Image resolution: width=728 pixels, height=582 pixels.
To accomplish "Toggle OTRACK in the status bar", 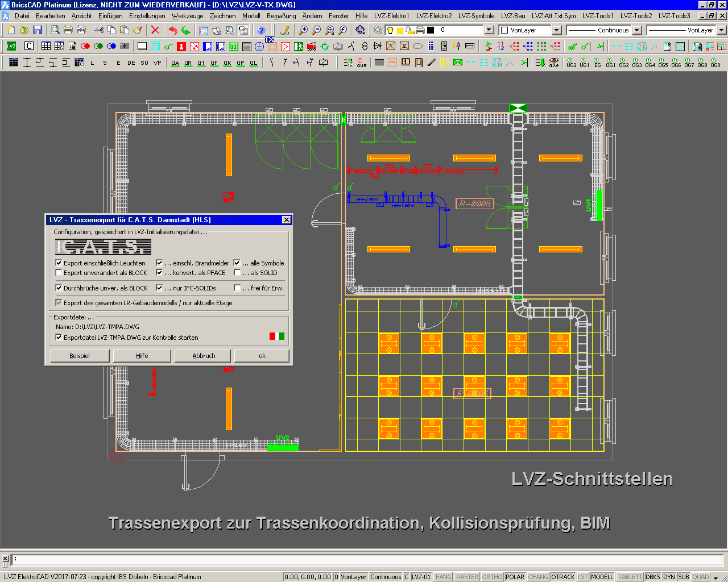I will pos(563,577).
